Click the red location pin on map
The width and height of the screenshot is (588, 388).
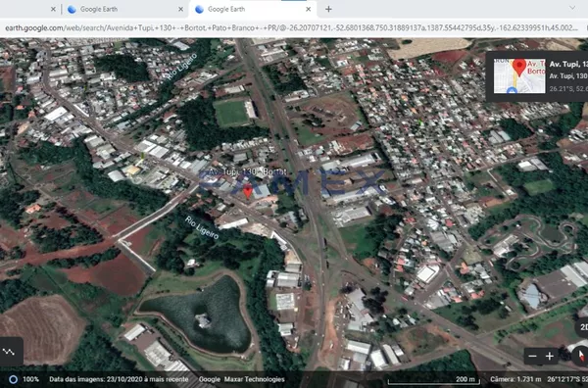248,191
